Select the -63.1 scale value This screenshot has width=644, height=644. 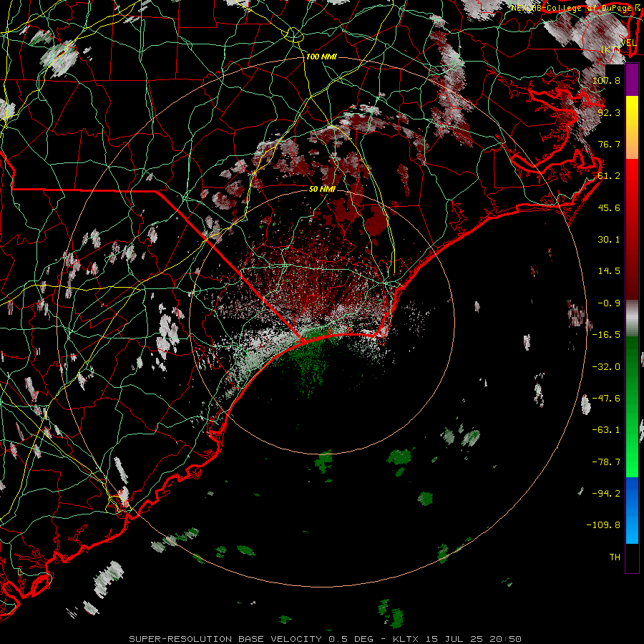tap(606, 430)
